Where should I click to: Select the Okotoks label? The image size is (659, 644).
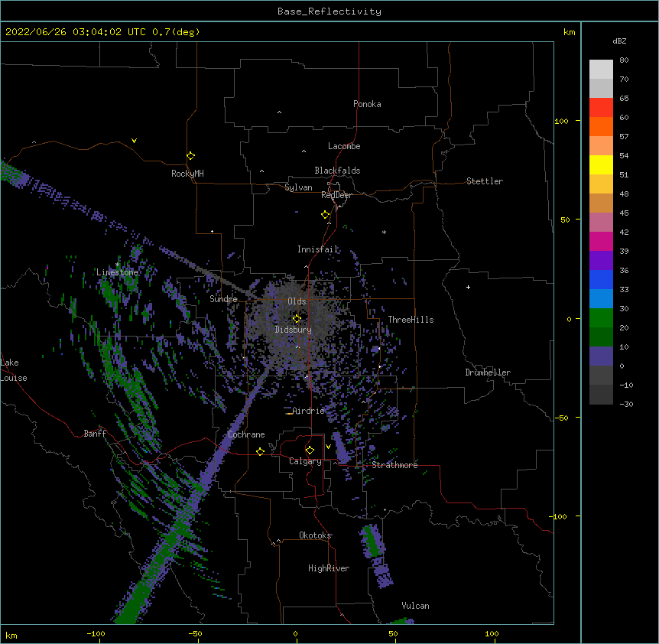pyautogui.click(x=315, y=535)
